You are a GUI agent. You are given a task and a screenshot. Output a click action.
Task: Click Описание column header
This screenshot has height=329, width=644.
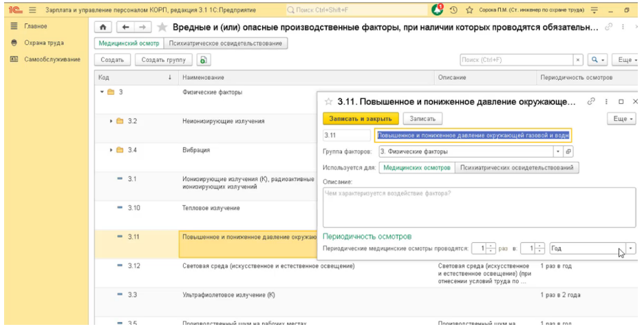(485, 77)
